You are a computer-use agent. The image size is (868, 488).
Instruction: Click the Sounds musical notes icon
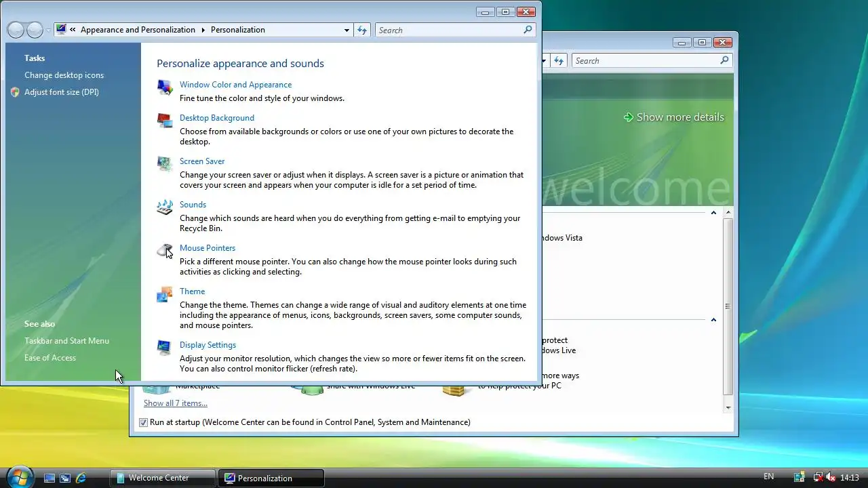(x=165, y=207)
